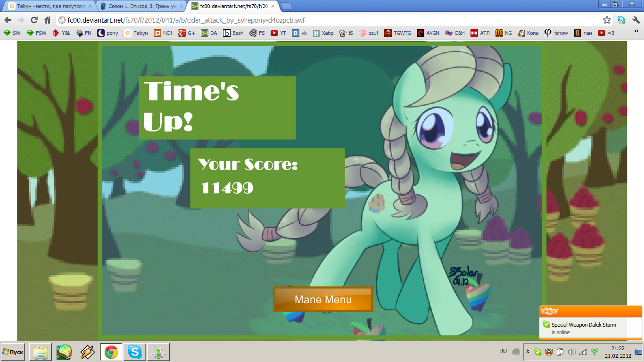This screenshot has height=362, width=644.
Task: Open the Kona bookmark
Action: click(528, 33)
